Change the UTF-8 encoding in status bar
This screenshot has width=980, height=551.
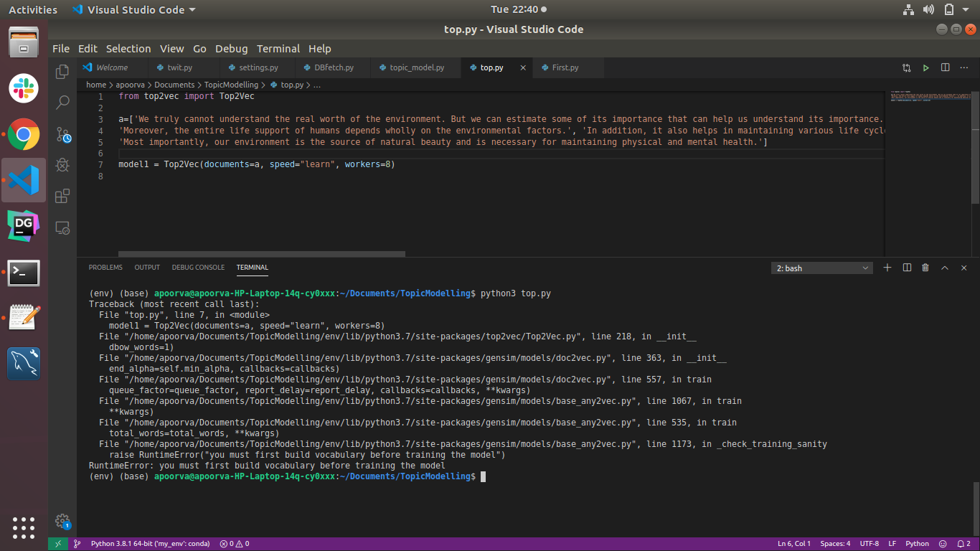(869, 544)
